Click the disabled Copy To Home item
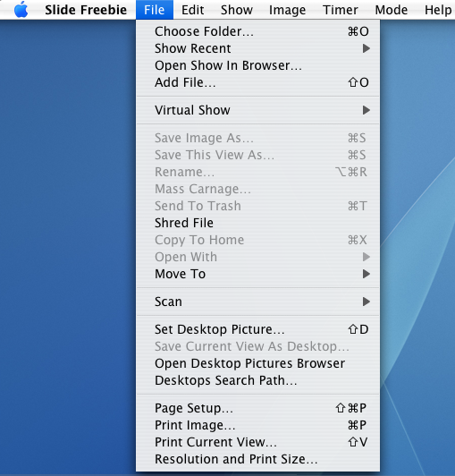 click(x=257, y=240)
